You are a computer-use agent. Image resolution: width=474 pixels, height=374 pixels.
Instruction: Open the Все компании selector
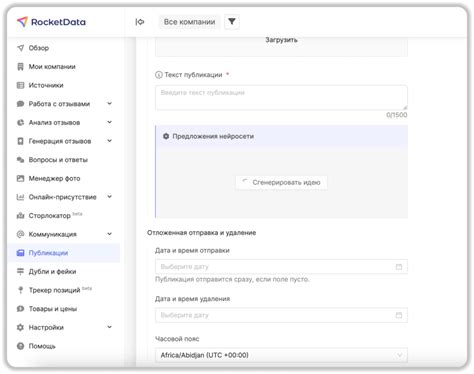pyautogui.click(x=189, y=22)
